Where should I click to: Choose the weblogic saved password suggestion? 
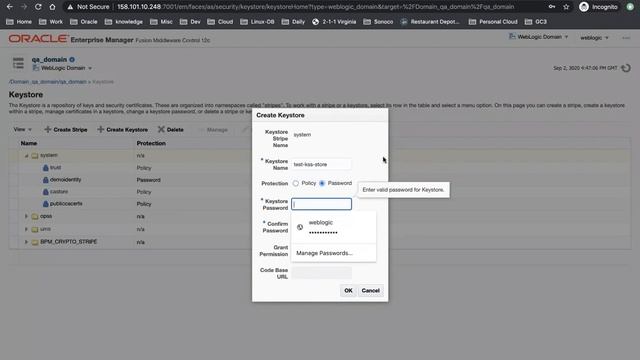click(x=333, y=227)
